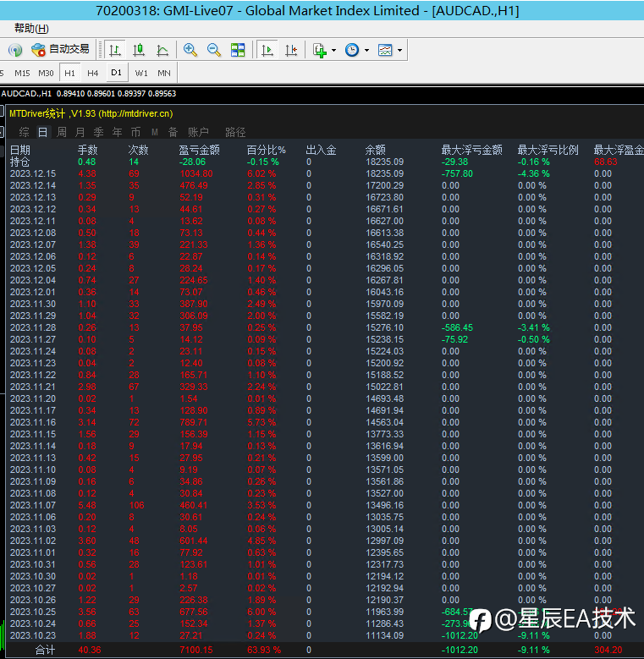The height and width of the screenshot is (659, 644).
Task: Click the http://mtdriver.cn link text
Action: coord(135,113)
